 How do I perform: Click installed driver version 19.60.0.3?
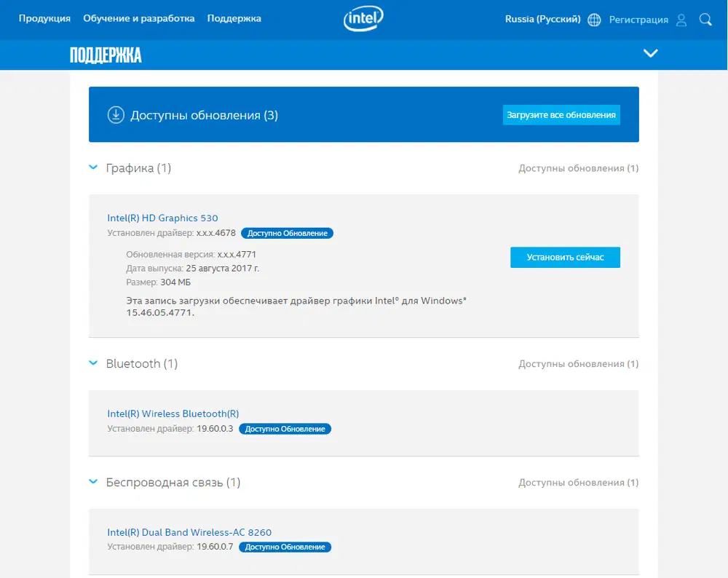[x=215, y=429]
